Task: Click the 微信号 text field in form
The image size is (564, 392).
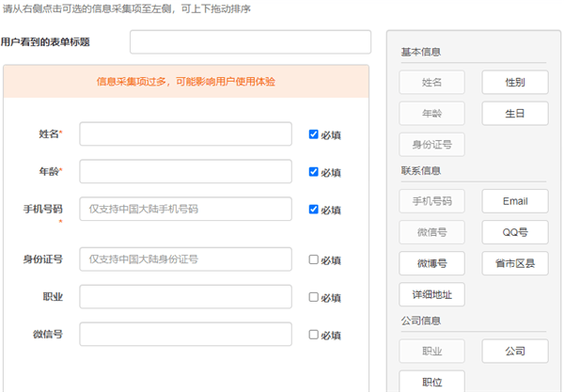Action: [185, 334]
